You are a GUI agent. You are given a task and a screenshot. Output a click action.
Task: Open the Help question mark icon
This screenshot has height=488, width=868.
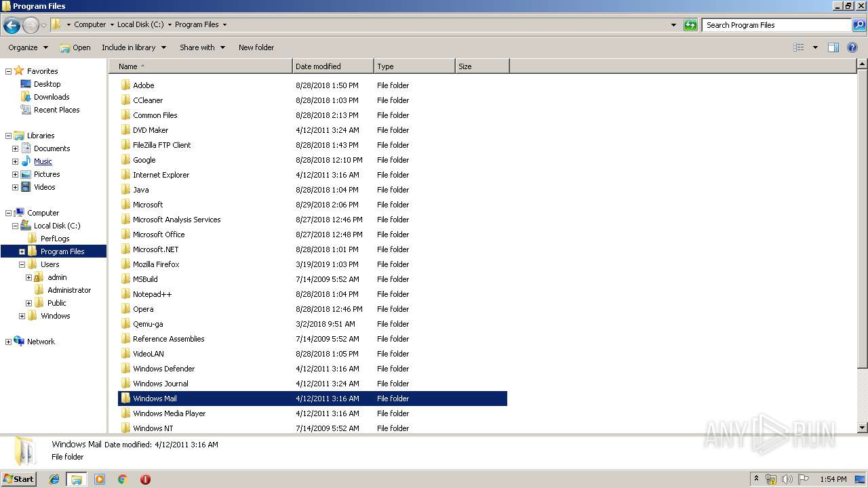(852, 47)
